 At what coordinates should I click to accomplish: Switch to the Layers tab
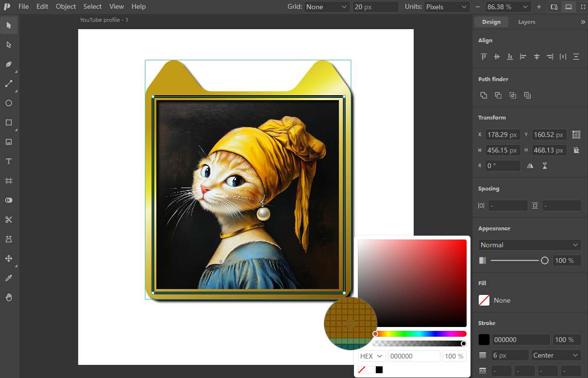point(526,22)
